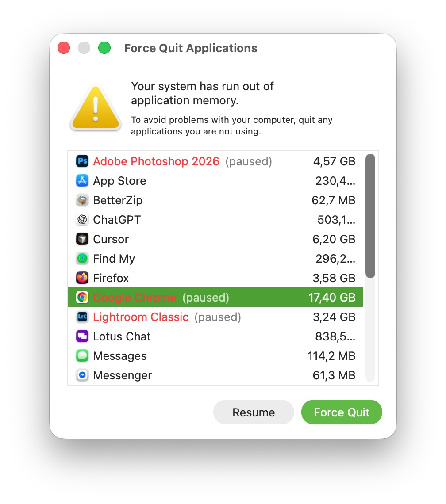Select the Lightroom Classic app icon

(x=82, y=317)
